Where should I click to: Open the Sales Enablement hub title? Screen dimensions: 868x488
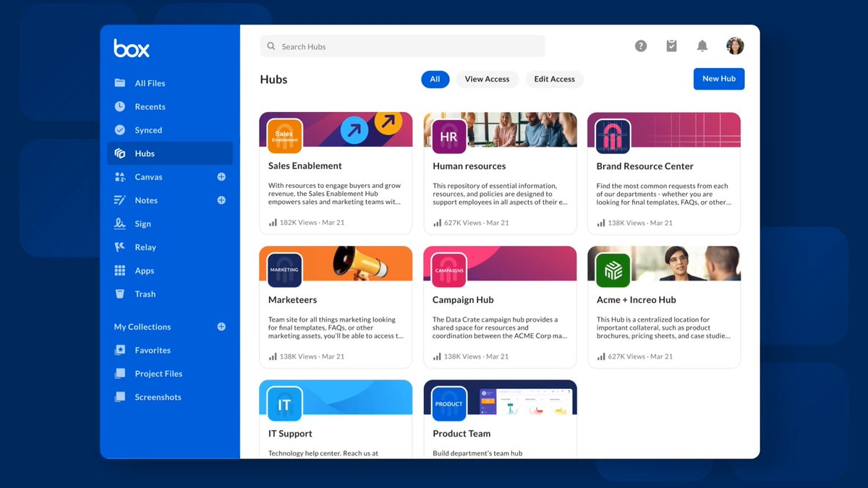click(305, 166)
